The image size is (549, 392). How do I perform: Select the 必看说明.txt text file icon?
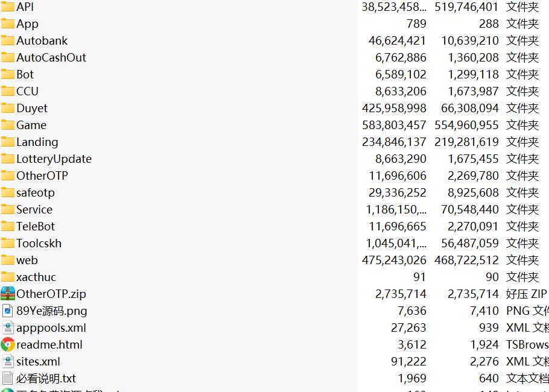(8, 378)
